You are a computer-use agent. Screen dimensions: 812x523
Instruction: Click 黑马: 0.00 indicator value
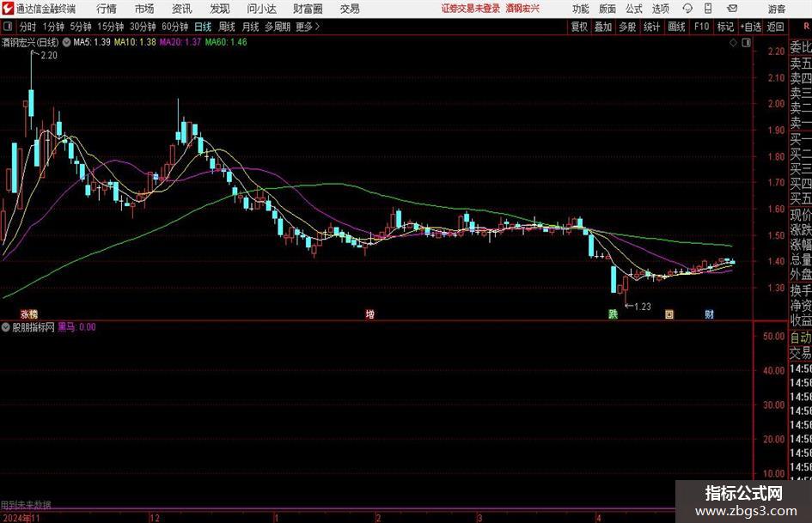tap(76, 327)
